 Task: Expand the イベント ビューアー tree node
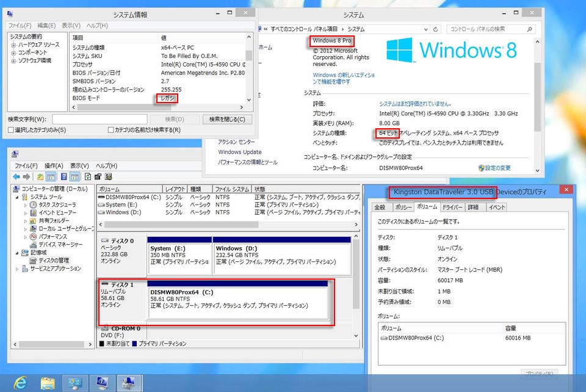(x=26, y=212)
